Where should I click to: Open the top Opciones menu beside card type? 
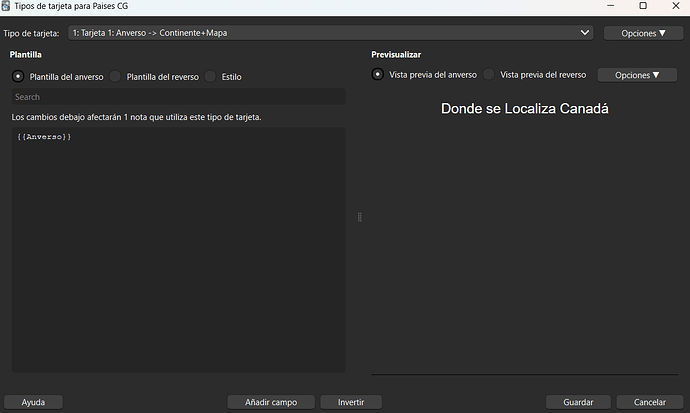tap(643, 33)
